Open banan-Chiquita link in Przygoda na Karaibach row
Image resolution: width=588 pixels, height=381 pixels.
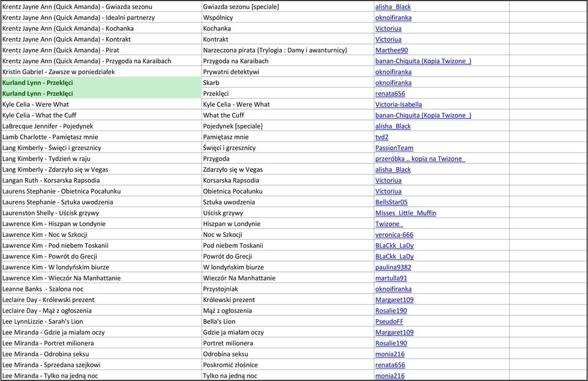coord(423,61)
